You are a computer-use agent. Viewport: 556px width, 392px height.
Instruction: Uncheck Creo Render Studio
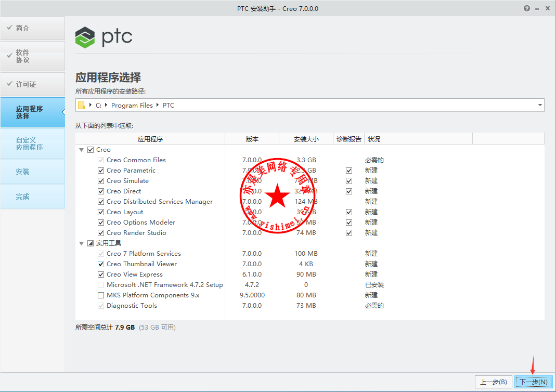point(101,233)
